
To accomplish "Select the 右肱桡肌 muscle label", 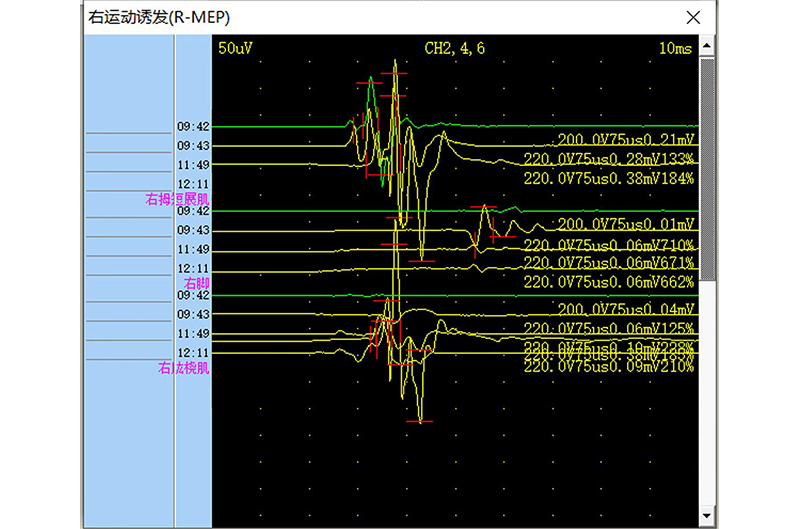I will pyautogui.click(x=183, y=368).
